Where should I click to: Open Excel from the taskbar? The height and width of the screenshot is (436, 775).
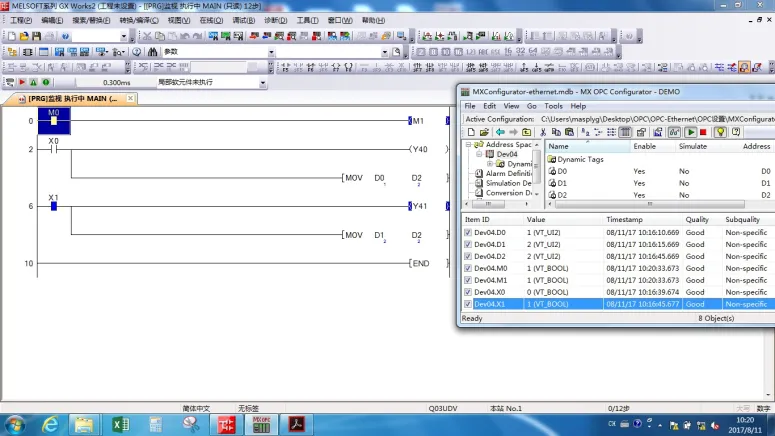coord(120,425)
